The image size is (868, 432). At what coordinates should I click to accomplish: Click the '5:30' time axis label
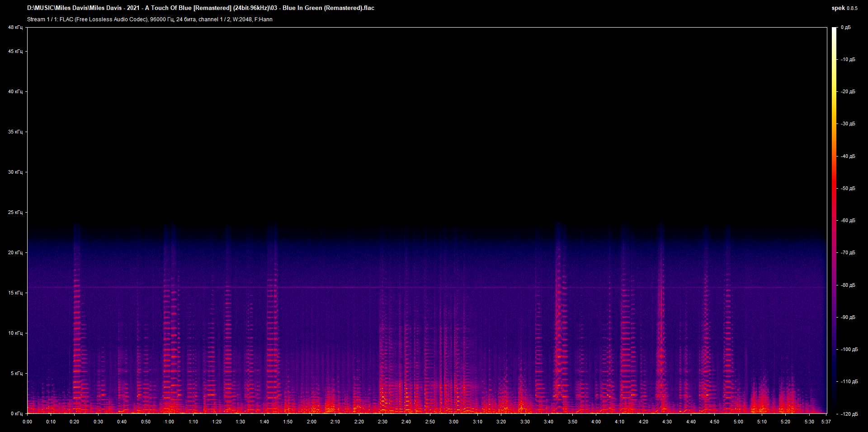(x=810, y=422)
